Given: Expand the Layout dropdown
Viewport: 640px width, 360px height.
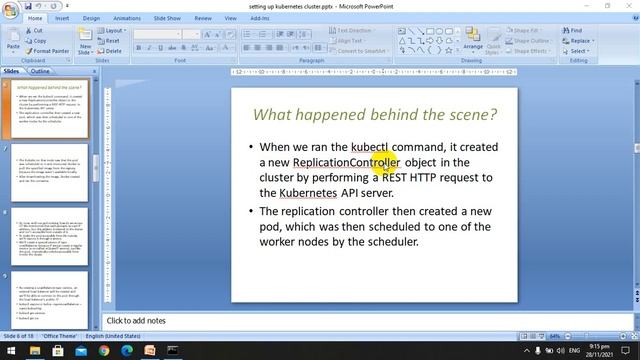Looking at the screenshot, I should (x=112, y=30).
